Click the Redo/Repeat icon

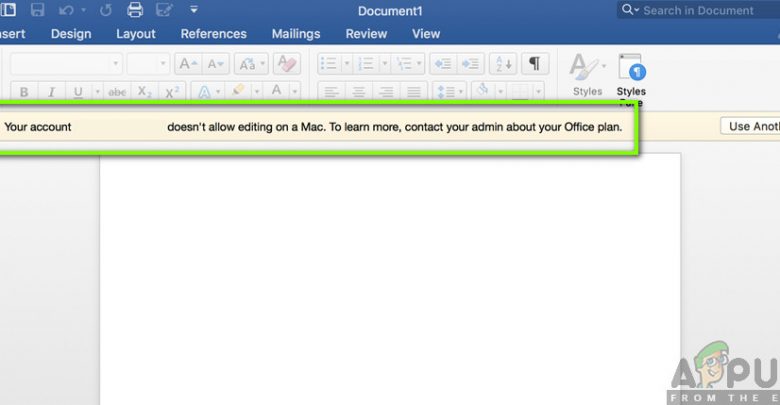click(106, 10)
